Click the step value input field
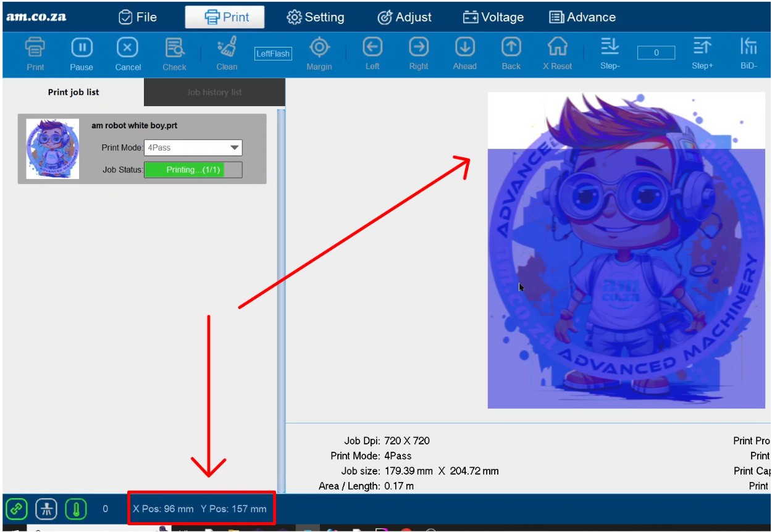 click(656, 53)
